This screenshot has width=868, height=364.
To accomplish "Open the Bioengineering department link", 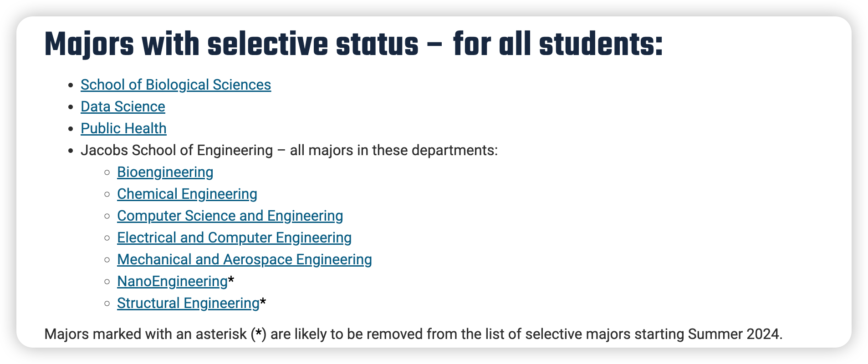I will pyautogui.click(x=165, y=172).
